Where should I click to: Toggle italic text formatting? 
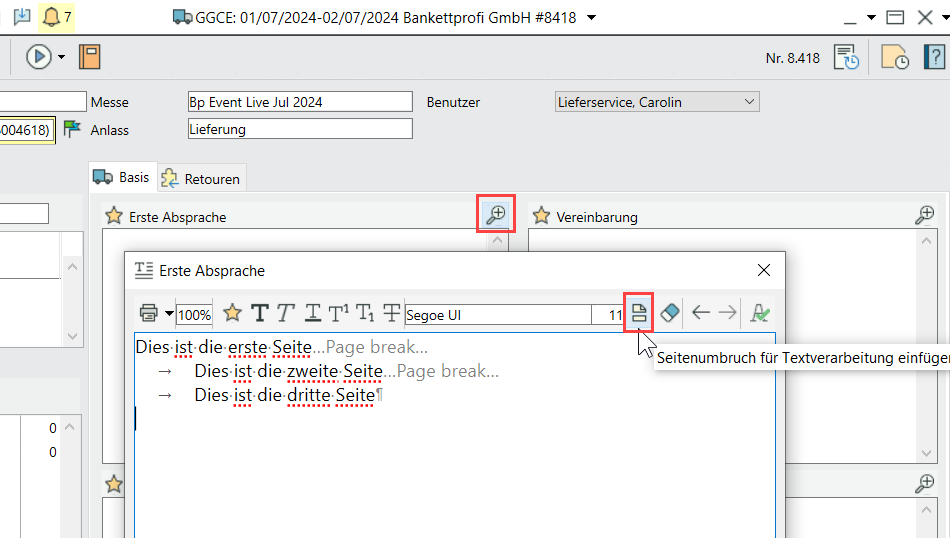click(286, 313)
